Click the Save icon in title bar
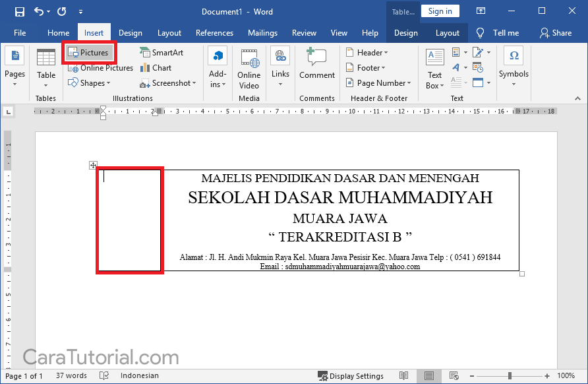 20,12
